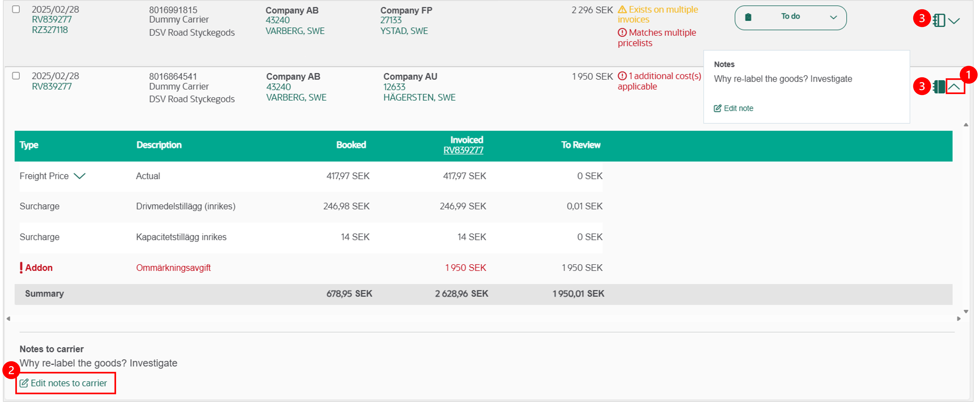Click warning icon next to Exists on multiple invoices
This screenshot has width=980, height=402.
[622, 10]
